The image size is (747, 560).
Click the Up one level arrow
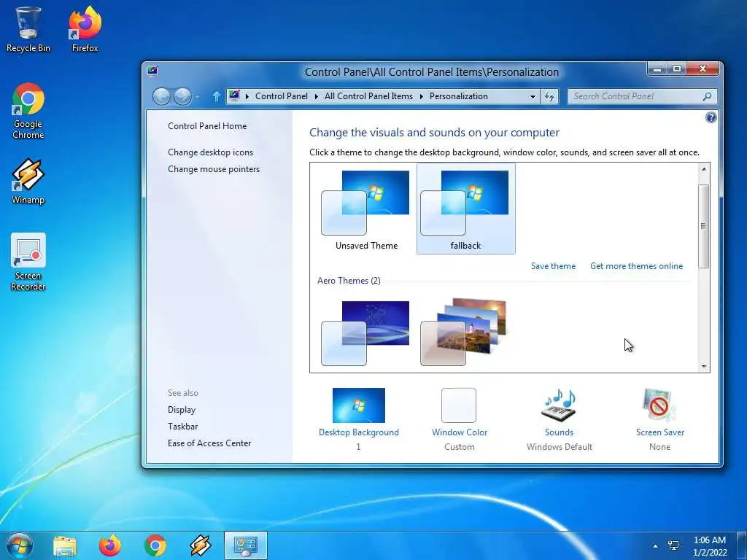(x=216, y=97)
